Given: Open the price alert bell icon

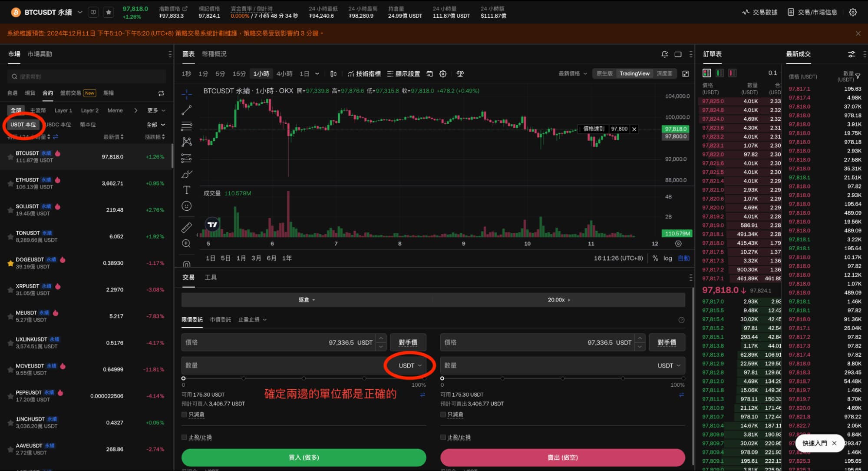Looking at the screenshot, I should coord(665,54).
